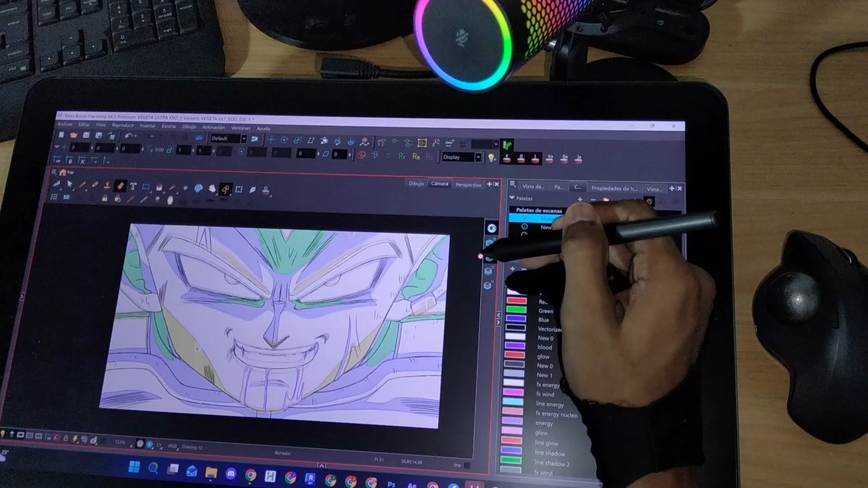This screenshot has width=868, height=488.
Task: Click the Rs render icon
Action: 429,157
